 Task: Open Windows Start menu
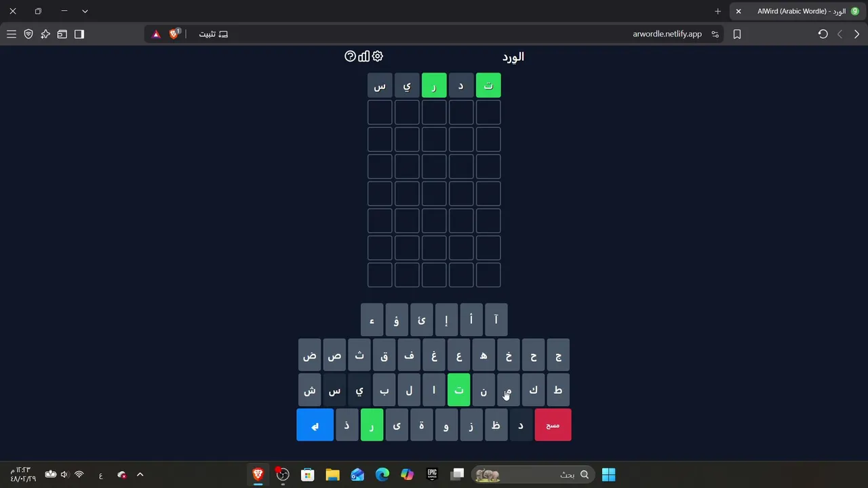point(609,474)
